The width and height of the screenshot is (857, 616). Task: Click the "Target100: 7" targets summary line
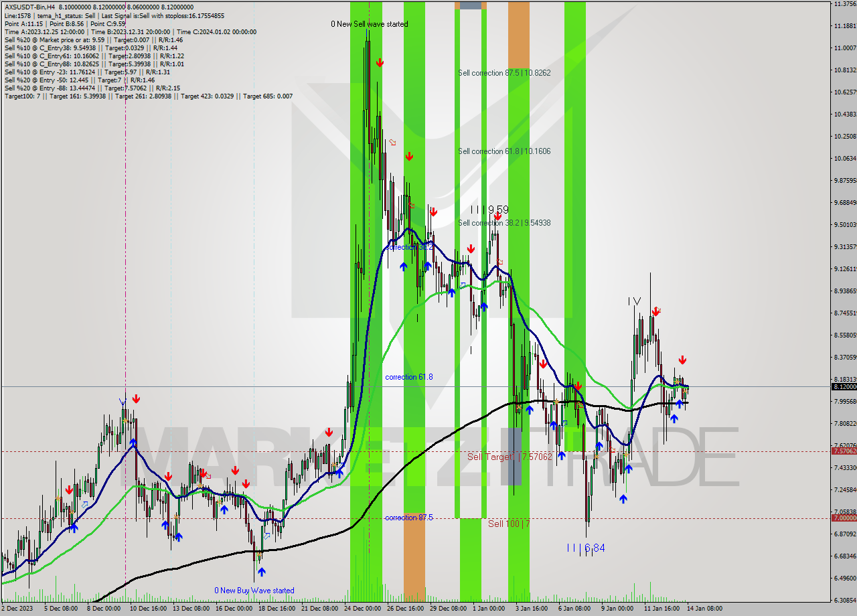(149, 96)
